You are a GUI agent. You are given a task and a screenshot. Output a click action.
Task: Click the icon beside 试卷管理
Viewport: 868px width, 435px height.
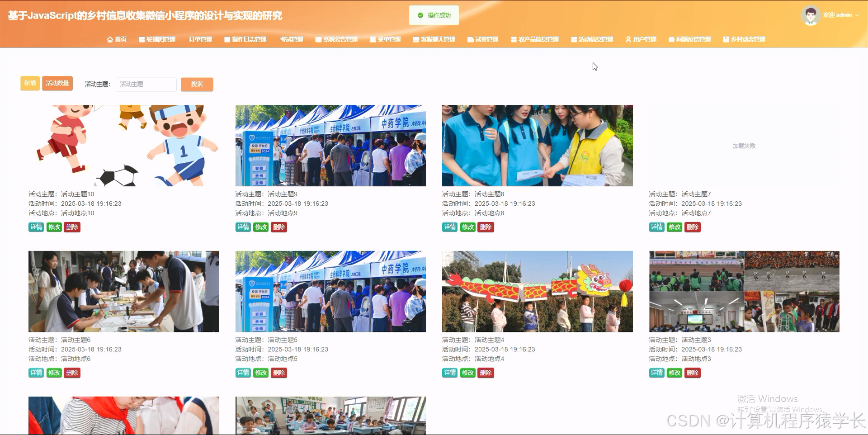(x=470, y=40)
